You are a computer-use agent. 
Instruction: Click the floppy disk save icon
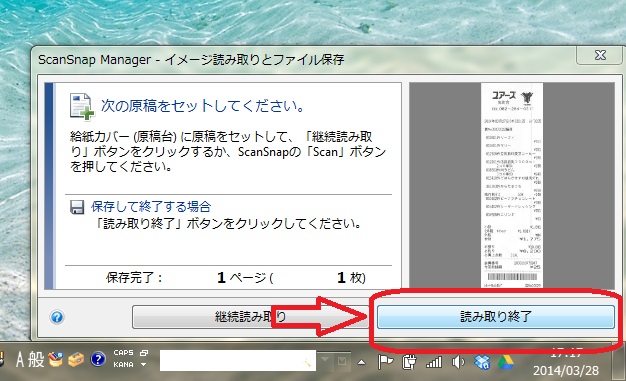click(x=77, y=207)
